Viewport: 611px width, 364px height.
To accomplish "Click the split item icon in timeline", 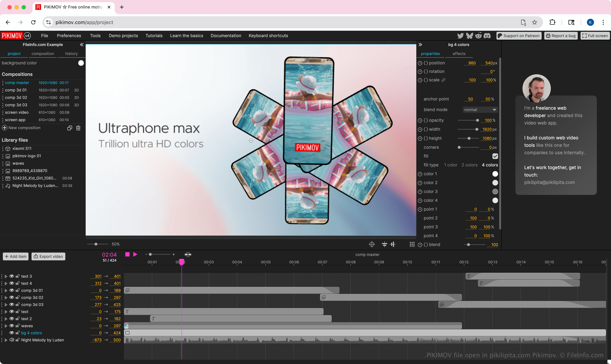I will 188,254.
